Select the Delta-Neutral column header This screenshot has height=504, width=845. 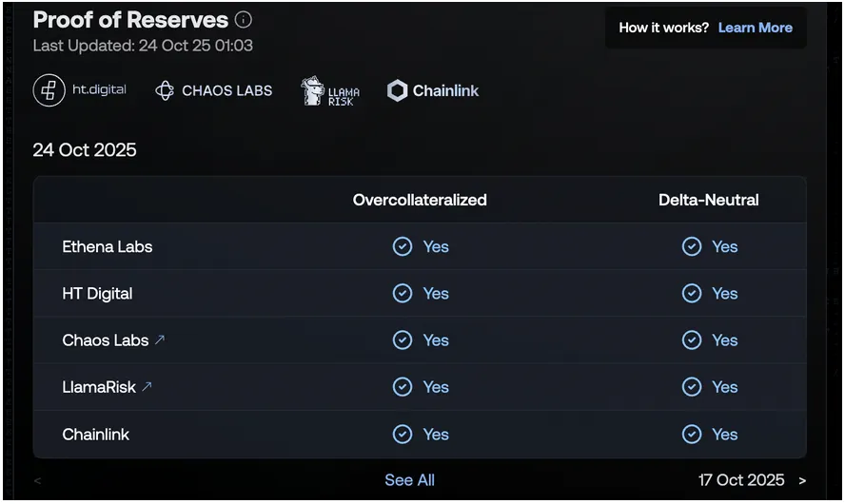coord(708,200)
